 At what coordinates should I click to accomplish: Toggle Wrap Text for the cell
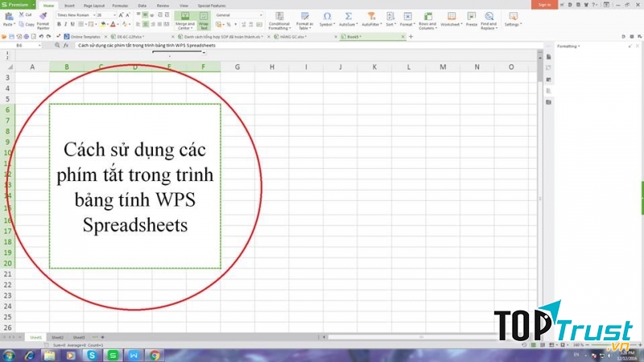[204, 20]
